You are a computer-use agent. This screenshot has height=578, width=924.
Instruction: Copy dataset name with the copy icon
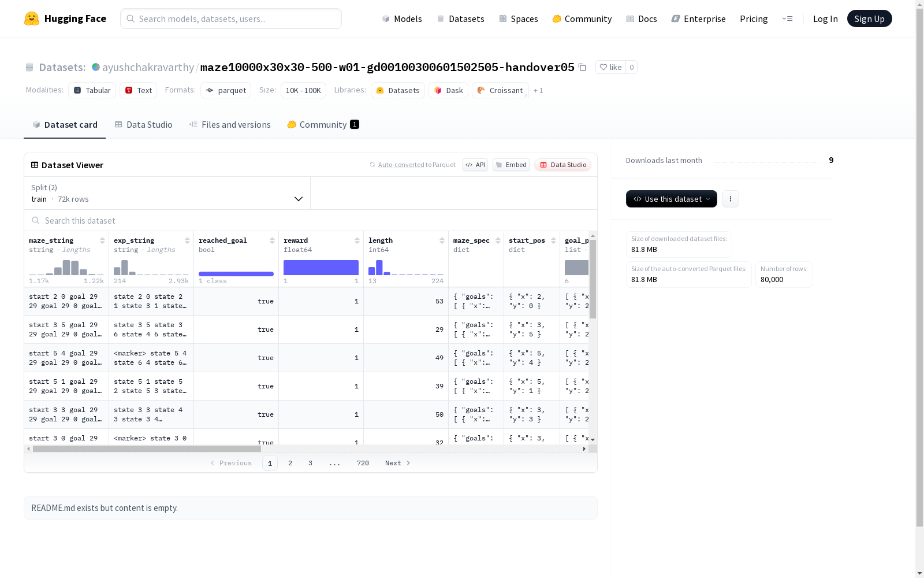(x=582, y=68)
